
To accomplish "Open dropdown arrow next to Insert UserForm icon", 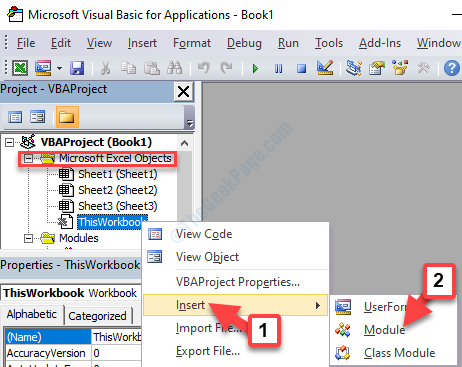I will (x=59, y=68).
